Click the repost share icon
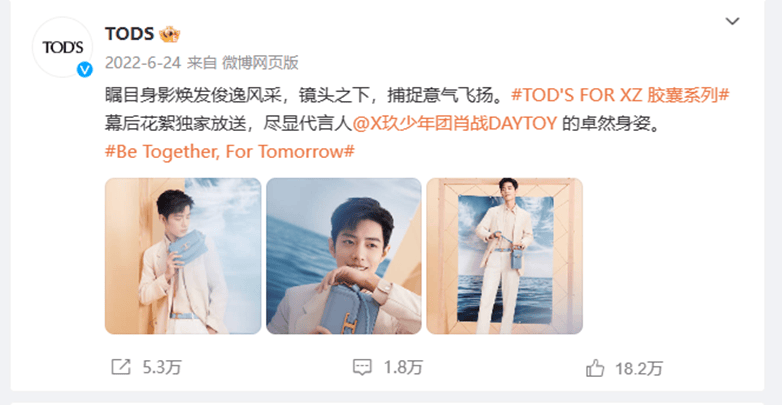The image size is (782, 405). 121,368
